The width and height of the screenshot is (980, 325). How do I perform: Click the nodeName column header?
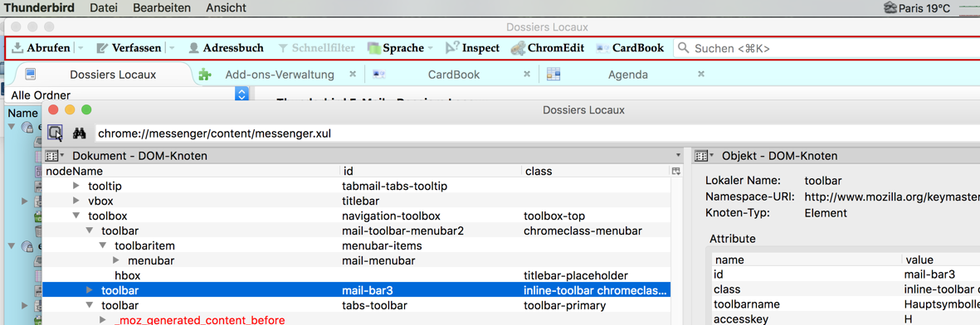click(191, 171)
